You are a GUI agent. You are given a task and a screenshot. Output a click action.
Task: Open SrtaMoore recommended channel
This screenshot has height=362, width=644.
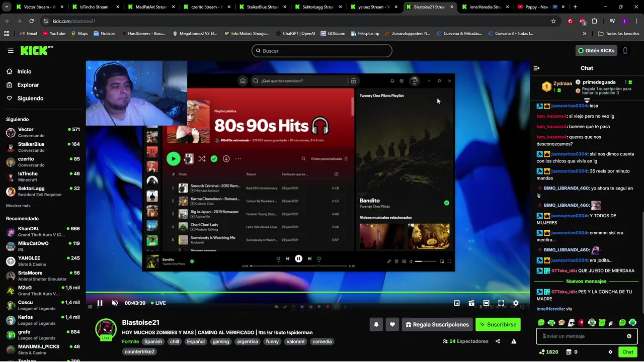(x=43, y=276)
